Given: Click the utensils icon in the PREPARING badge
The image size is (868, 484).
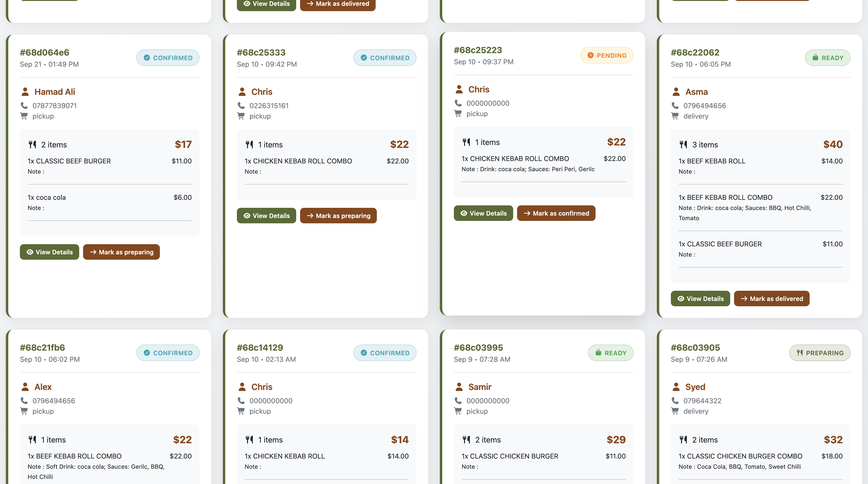Looking at the screenshot, I should coord(800,353).
